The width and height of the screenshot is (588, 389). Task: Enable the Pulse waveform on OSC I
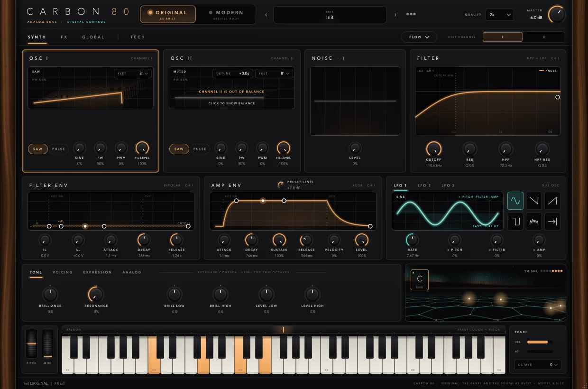(58, 149)
